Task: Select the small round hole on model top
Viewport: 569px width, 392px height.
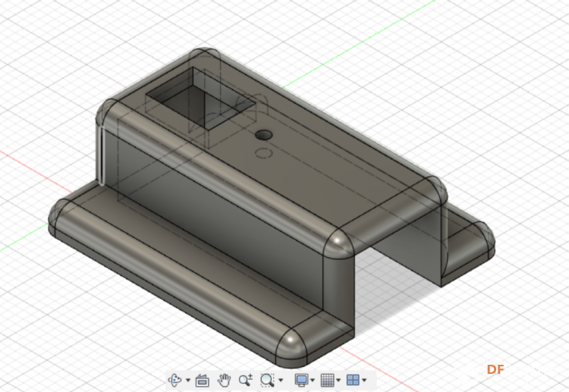Action: (264, 135)
